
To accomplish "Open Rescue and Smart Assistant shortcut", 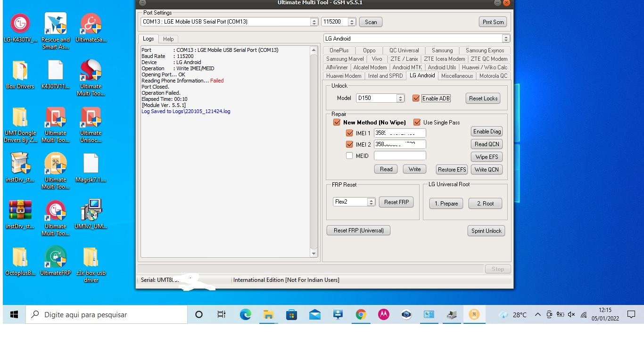I will click(56, 31).
